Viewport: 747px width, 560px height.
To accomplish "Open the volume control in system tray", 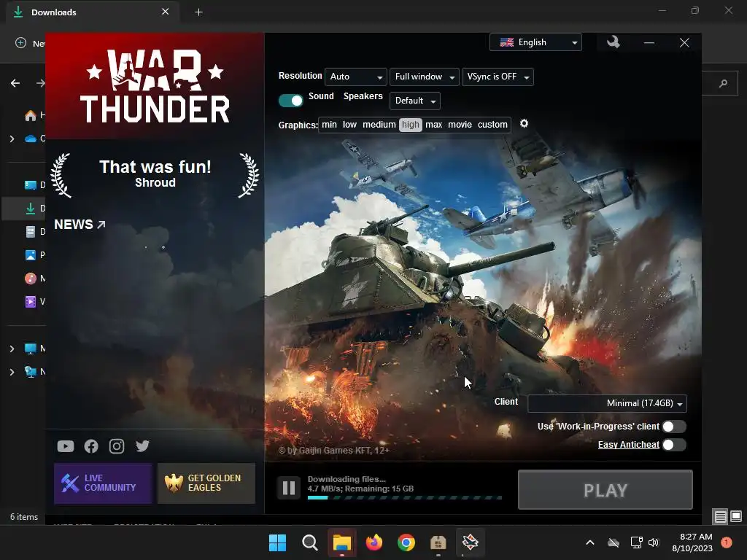I will tap(654, 542).
